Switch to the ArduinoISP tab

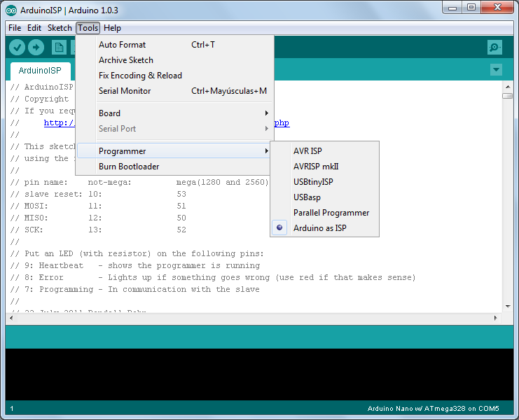[x=40, y=71]
